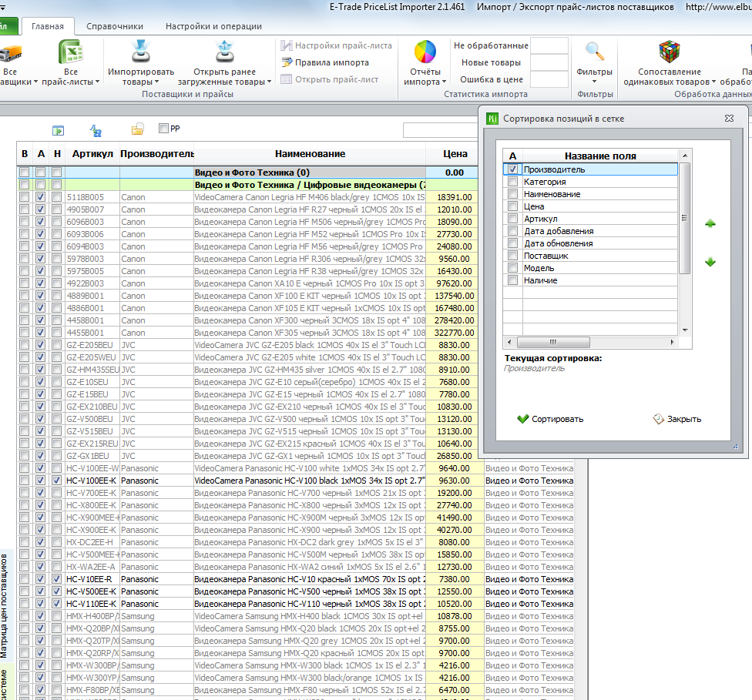
Task: Move field down with green down arrow
Action: [x=710, y=262]
